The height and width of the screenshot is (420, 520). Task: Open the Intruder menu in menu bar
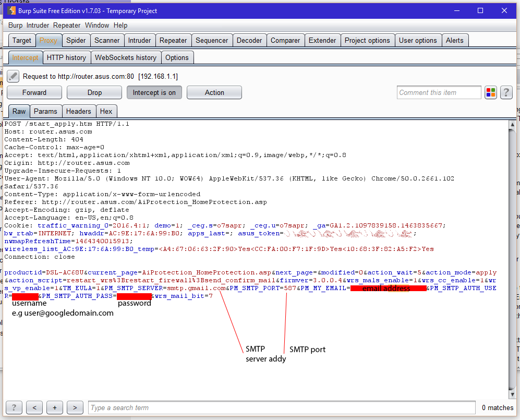point(38,25)
